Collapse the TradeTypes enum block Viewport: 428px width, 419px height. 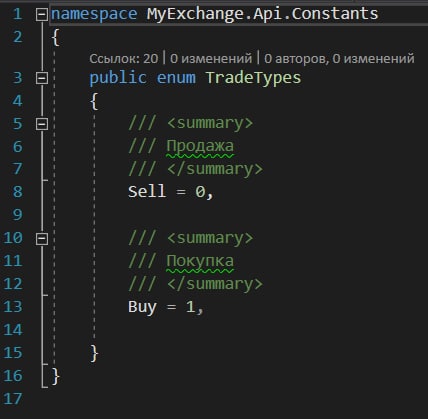tap(42, 78)
